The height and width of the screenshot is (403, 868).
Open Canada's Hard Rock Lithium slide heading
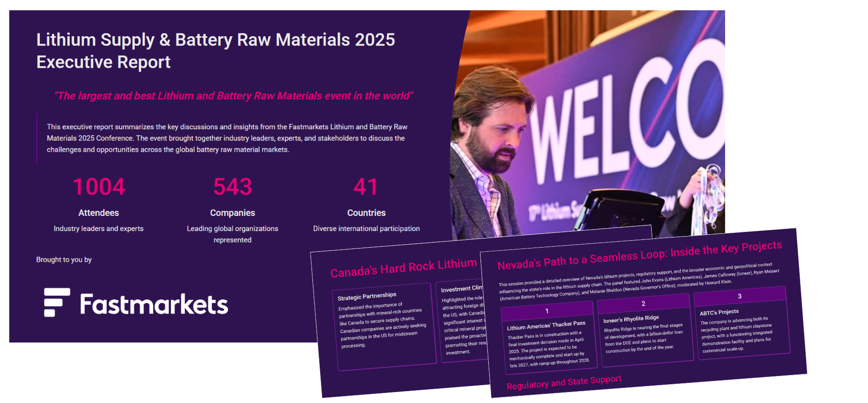pos(404,267)
